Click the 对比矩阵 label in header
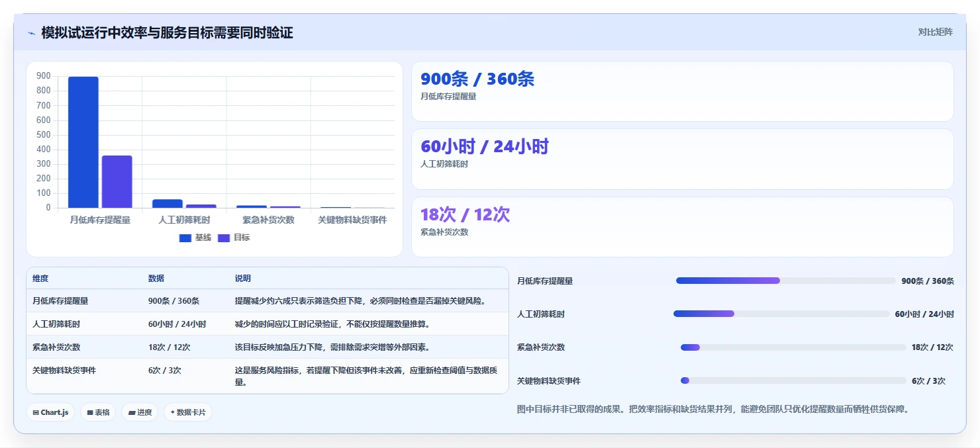This screenshot has height=448, width=980. tap(935, 32)
